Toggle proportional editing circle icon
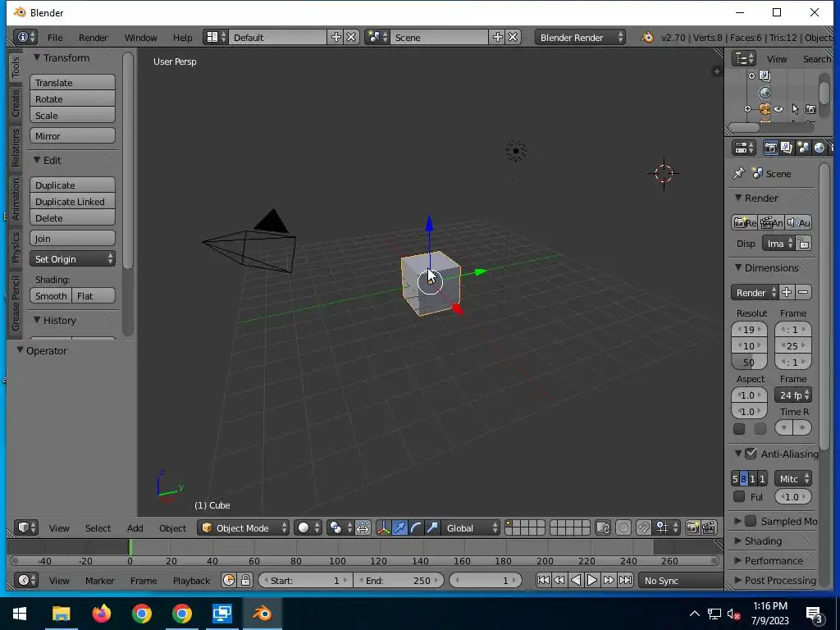Image resolution: width=840 pixels, height=630 pixels. [623, 527]
